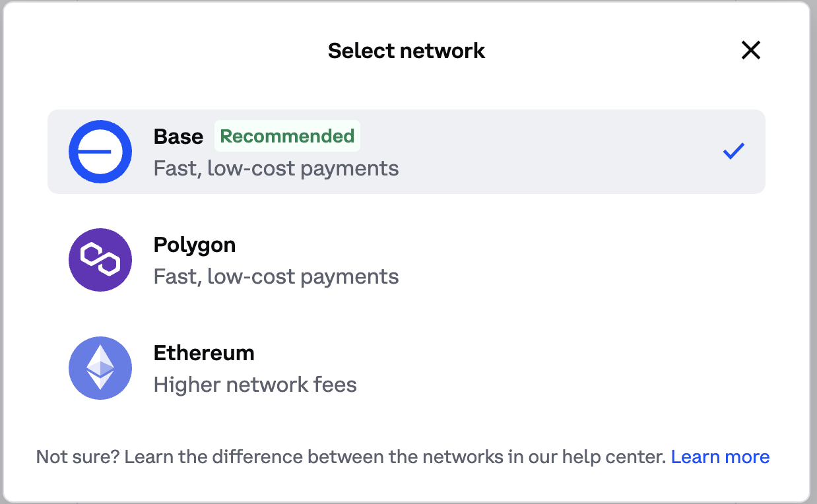Choose the Polygon network name label
817x504 pixels.
click(x=195, y=245)
